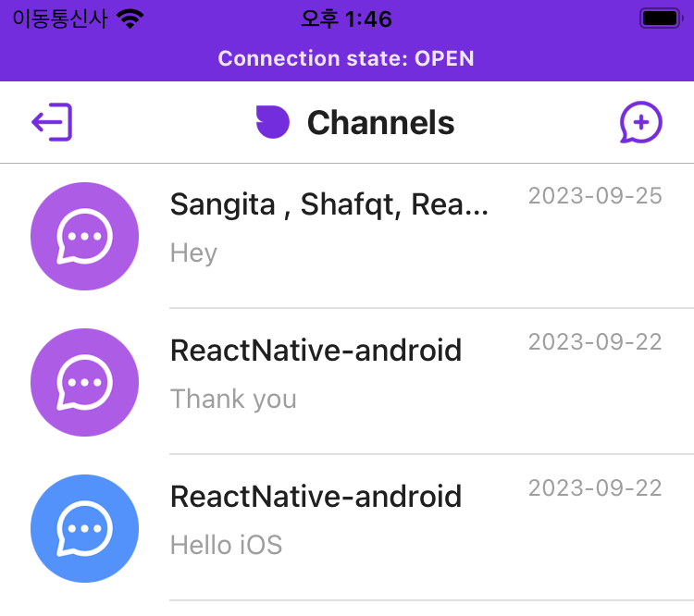Create a new channel with the plus bubble icon

641,122
